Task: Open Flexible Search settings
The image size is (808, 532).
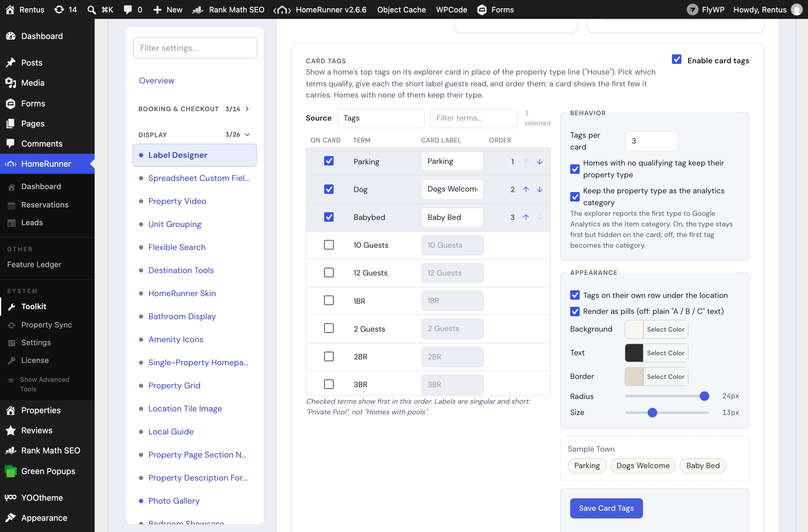Action: (177, 247)
